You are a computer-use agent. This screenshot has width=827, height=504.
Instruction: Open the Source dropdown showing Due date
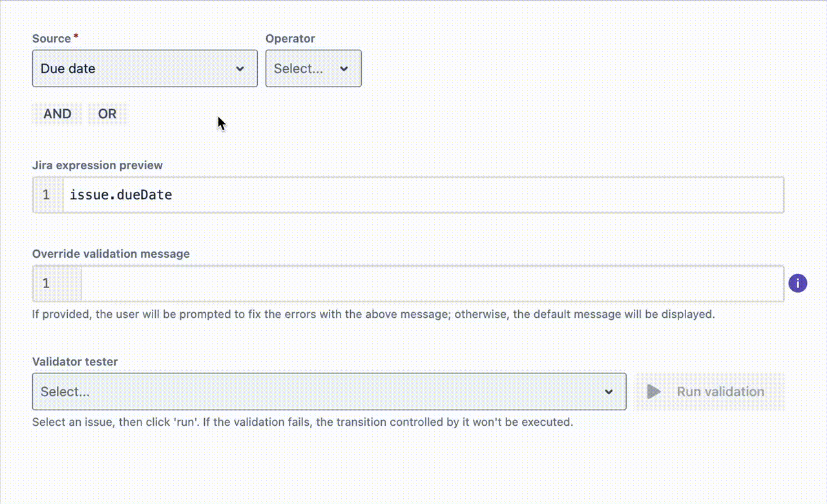pos(145,68)
